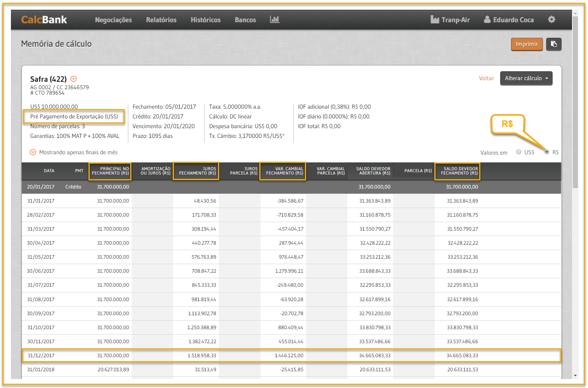Click the 31/01/2017 date cell

41,201
